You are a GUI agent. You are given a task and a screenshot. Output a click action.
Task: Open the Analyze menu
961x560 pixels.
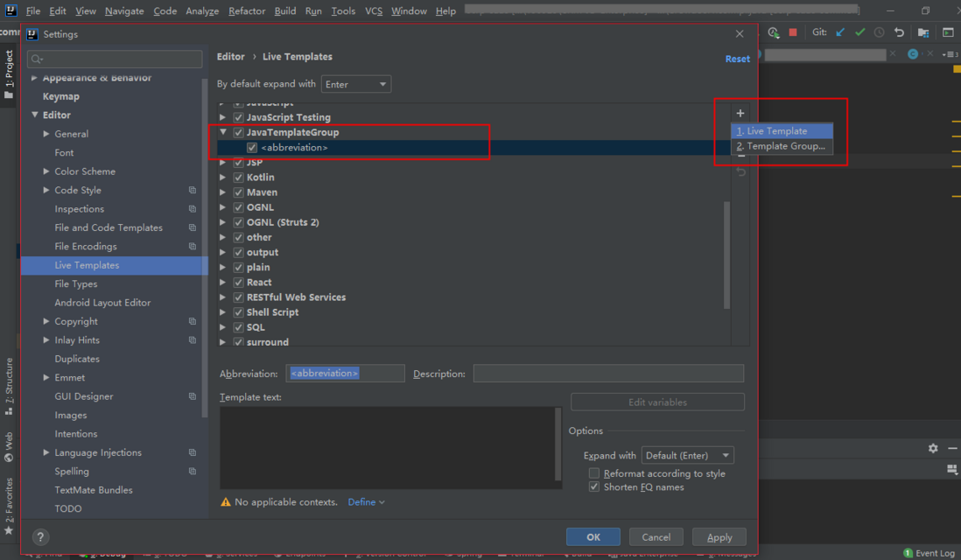(201, 11)
